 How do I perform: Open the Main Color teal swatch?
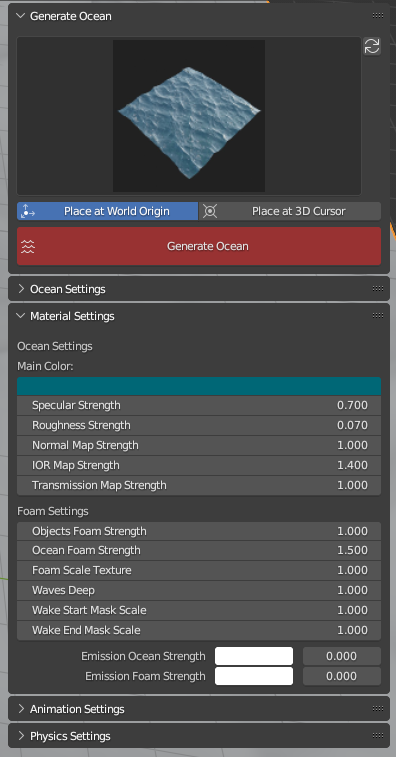[199, 386]
